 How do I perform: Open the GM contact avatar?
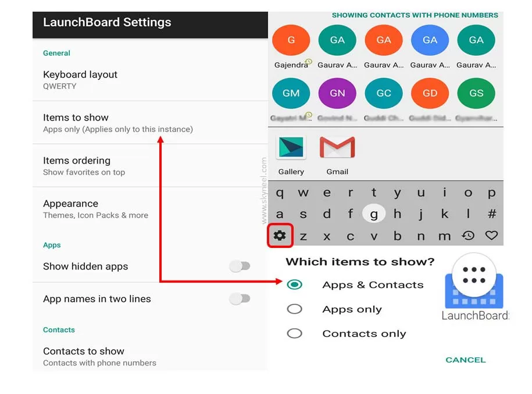pyautogui.click(x=291, y=93)
